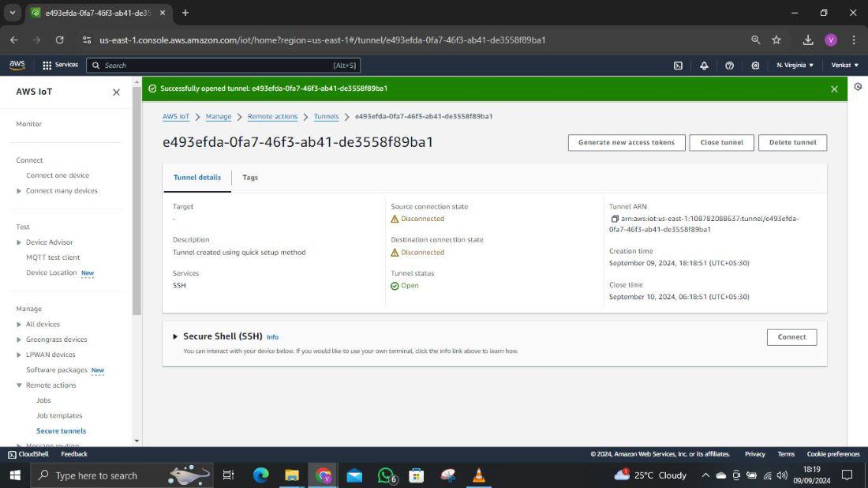Go to Manage breadcrumb link

[x=218, y=116]
